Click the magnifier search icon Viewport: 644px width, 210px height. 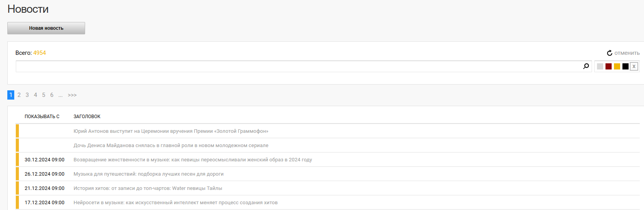(x=586, y=66)
